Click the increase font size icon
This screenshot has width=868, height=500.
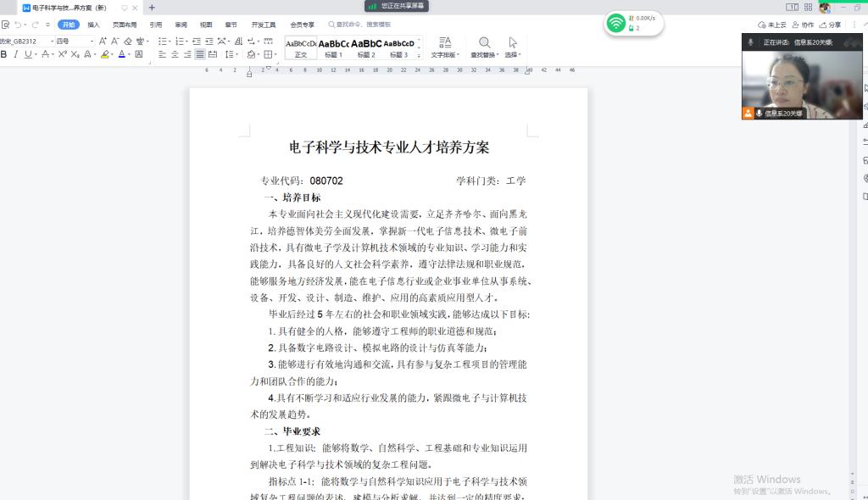(x=103, y=41)
